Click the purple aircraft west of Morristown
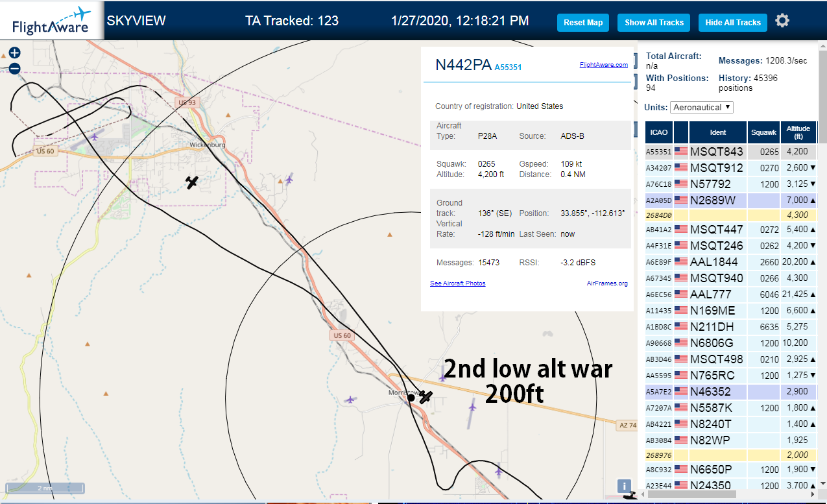Screen dimensions: 827x504 tap(351, 400)
